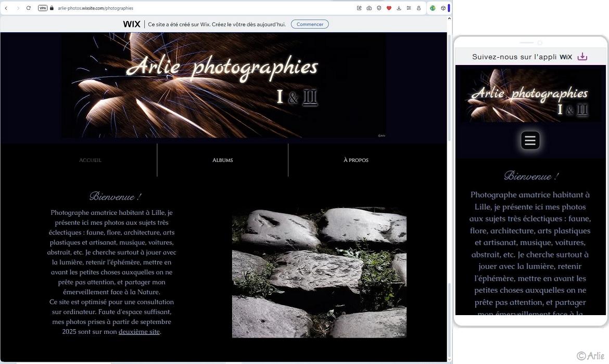Open the hamburger menu in mobile preview

pos(530,140)
